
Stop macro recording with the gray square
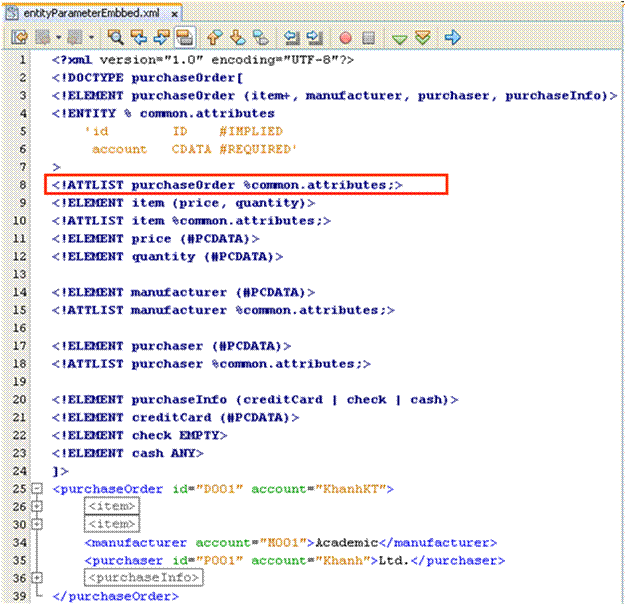click(368, 38)
